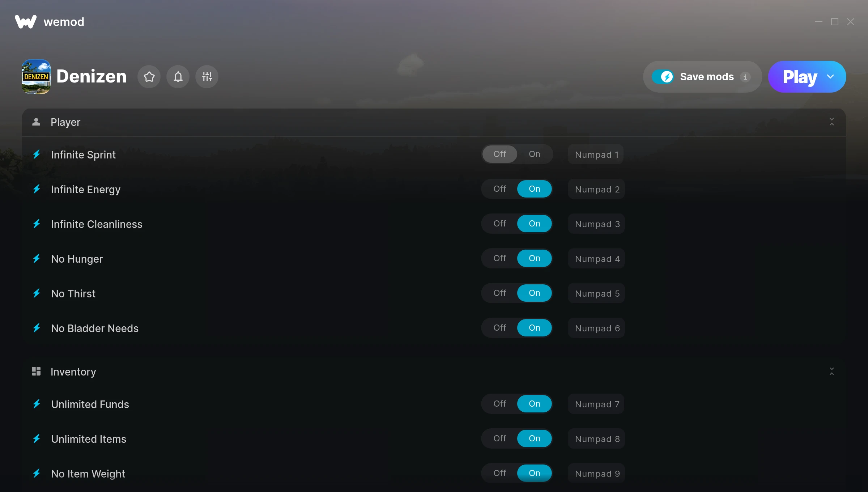
Task: Click the Inventory section grid icon
Action: [x=37, y=372]
